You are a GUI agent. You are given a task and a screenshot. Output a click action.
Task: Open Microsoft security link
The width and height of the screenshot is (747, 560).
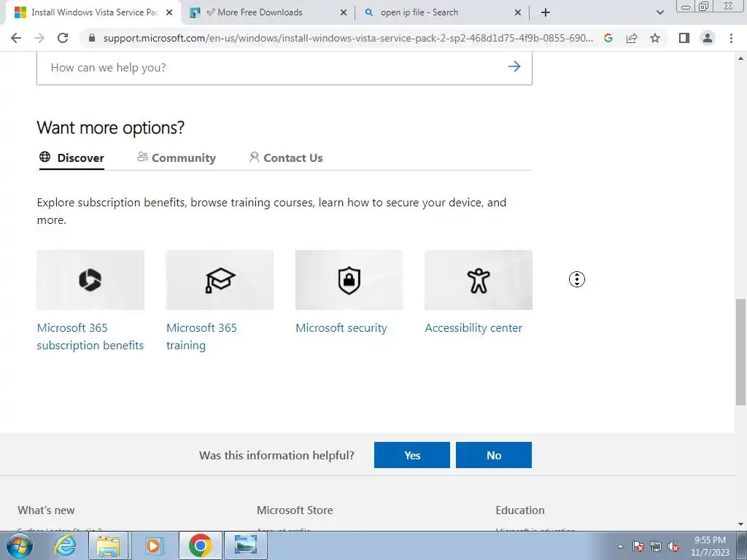pos(341,328)
